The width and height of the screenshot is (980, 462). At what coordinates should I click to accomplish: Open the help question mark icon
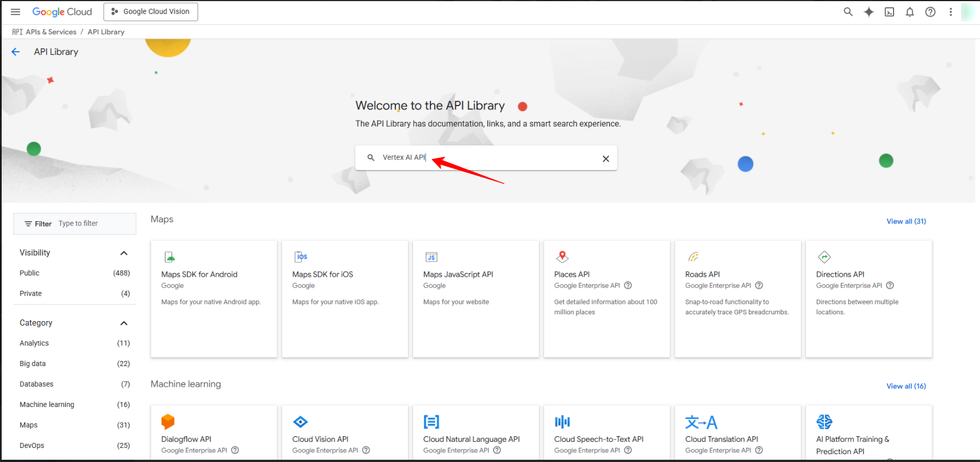(x=930, y=12)
